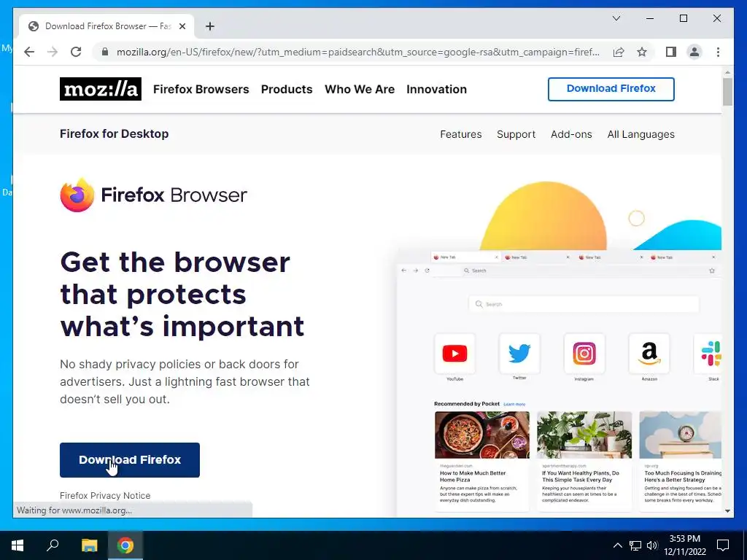Open the Chrome side panel icon
Image resolution: width=747 pixels, height=560 pixels.
pyautogui.click(x=671, y=52)
